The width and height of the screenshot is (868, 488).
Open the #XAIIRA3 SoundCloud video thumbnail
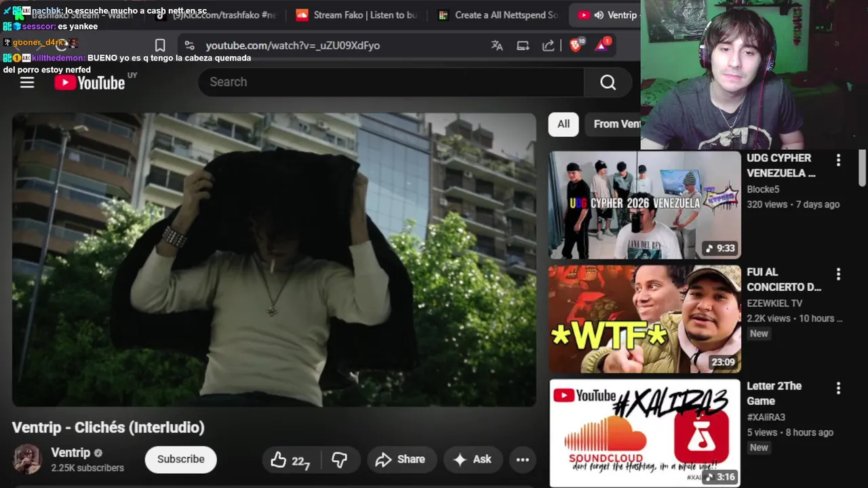(x=644, y=432)
